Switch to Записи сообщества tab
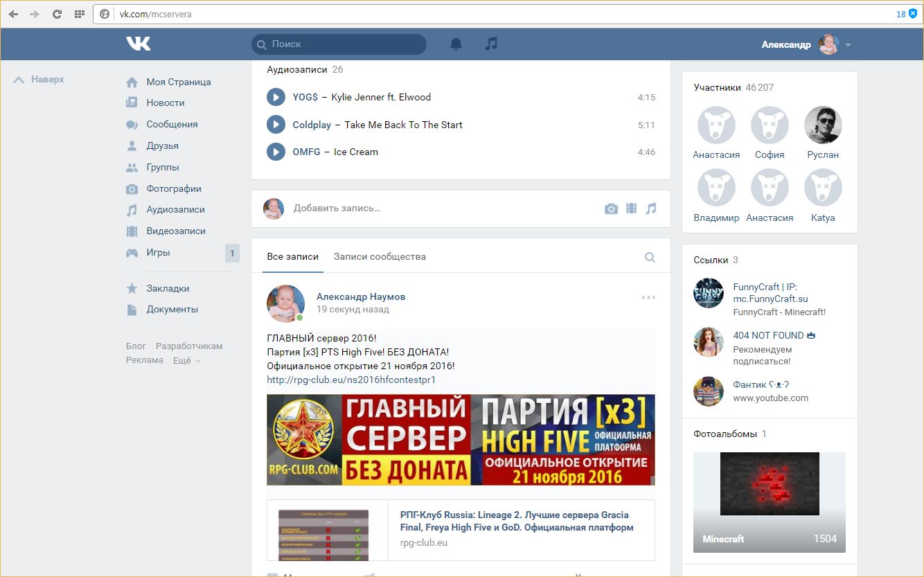Screen dimensions: 924x577 click(x=380, y=256)
